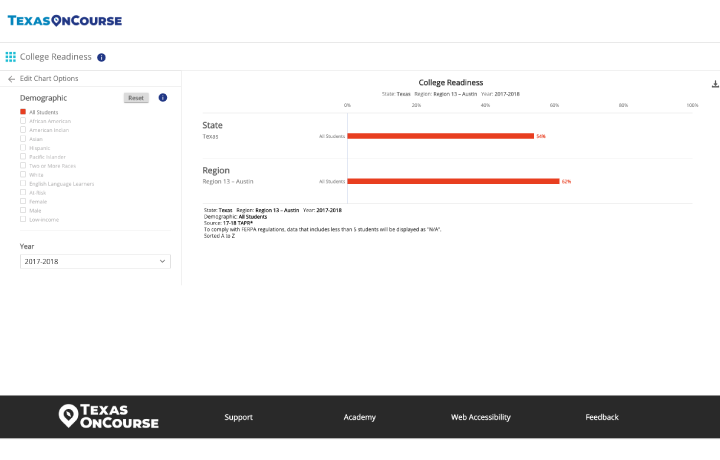Go to Academy in the footer
Image resolution: width=720 pixels, height=460 pixels.
[x=359, y=417]
